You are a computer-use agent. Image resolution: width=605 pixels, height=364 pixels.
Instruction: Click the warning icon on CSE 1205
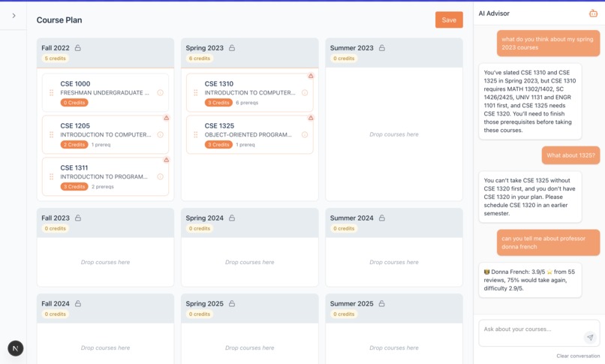pos(167,118)
